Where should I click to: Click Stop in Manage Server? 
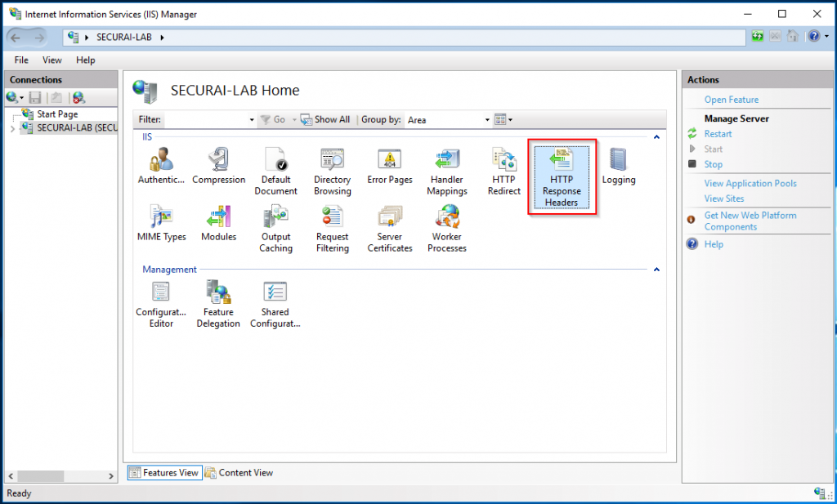(713, 164)
